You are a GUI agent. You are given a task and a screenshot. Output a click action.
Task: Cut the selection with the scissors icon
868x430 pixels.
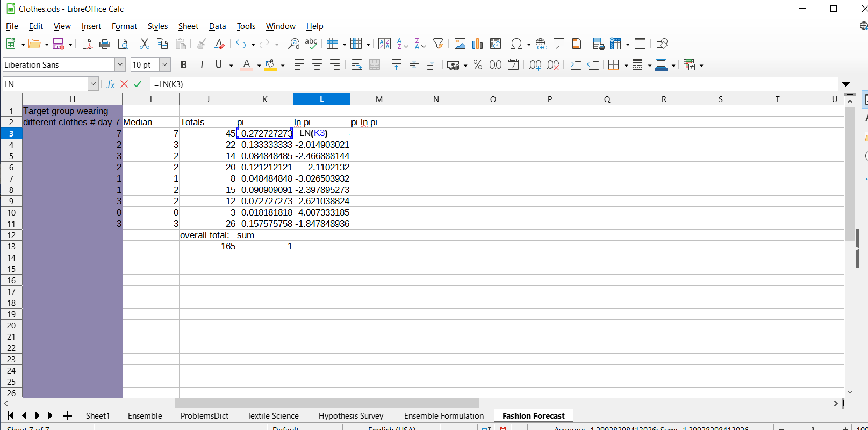tap(145, 44)
